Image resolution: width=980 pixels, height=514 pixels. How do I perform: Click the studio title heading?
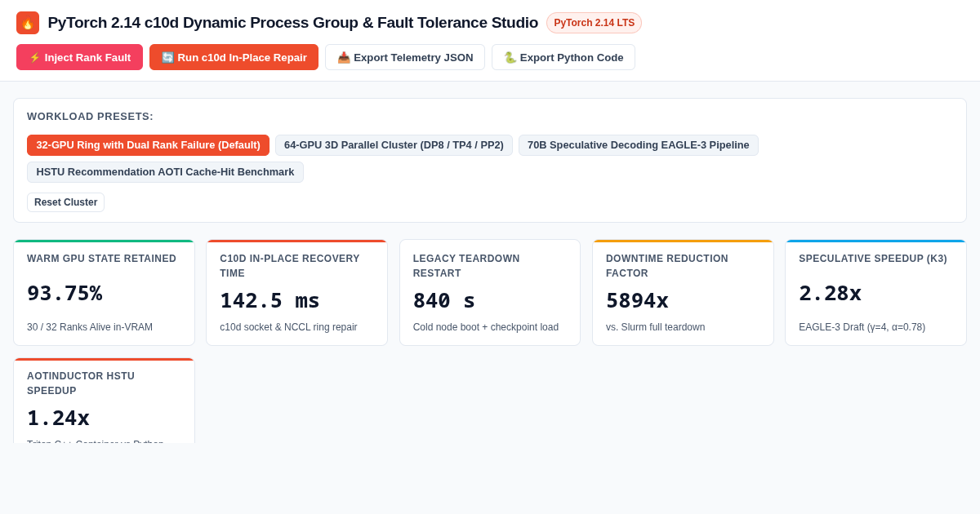(x=293, y=23)
